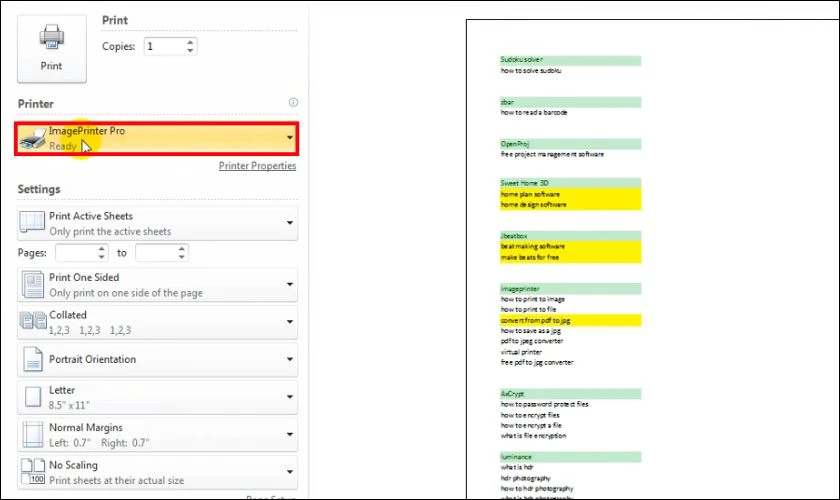This screenshot has height=500, width=840.
Task: Click the Copies number field
Action: (x=164, y=46)
